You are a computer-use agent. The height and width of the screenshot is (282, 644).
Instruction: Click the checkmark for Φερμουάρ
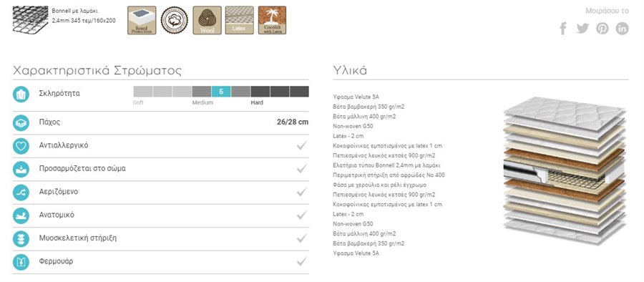click(x=302, y=261)
